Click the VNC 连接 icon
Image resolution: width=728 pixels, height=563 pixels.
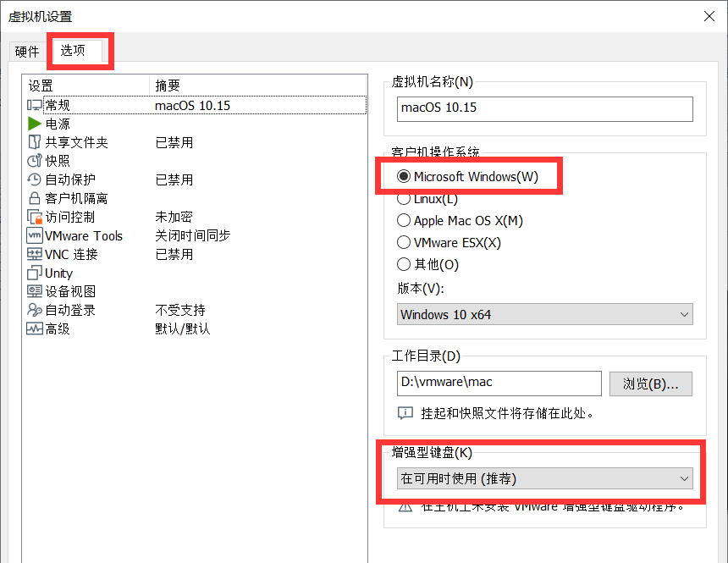coord(35,254)
